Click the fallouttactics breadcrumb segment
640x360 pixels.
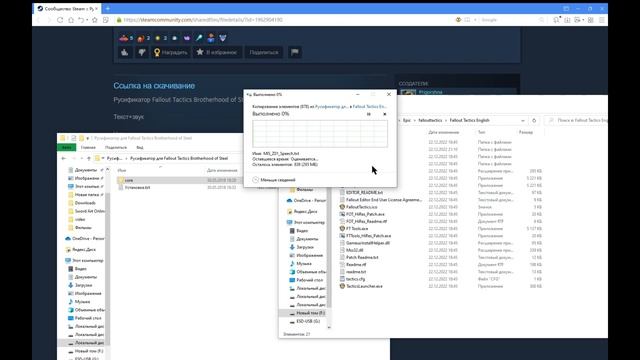point(430,120)
